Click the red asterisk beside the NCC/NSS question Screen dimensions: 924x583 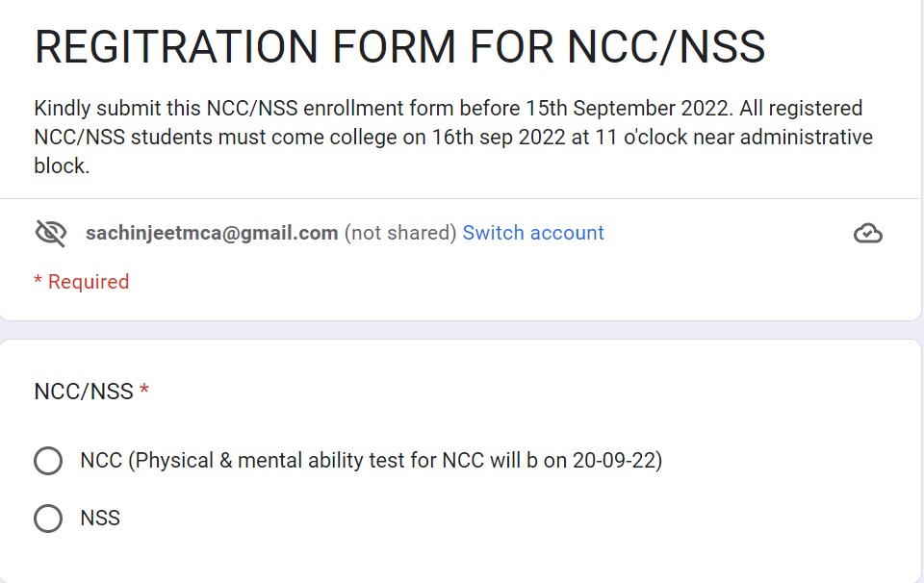click(x=144, y=390)
